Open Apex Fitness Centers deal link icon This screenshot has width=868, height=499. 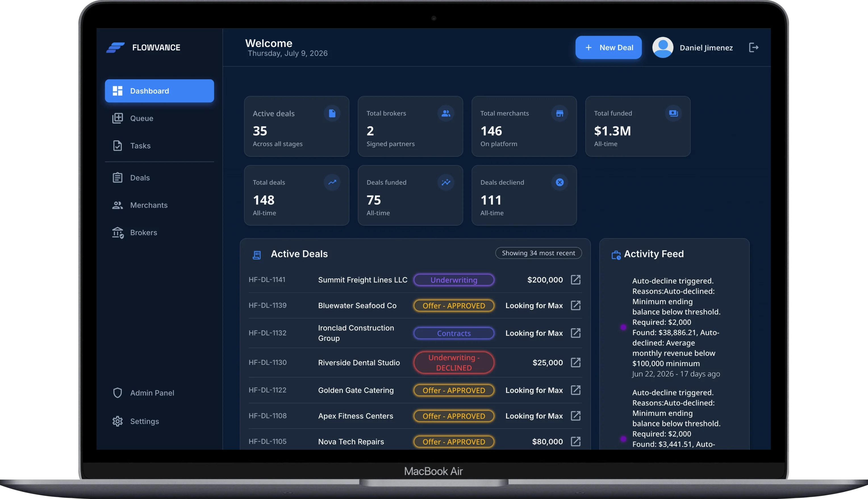[575, 416]
